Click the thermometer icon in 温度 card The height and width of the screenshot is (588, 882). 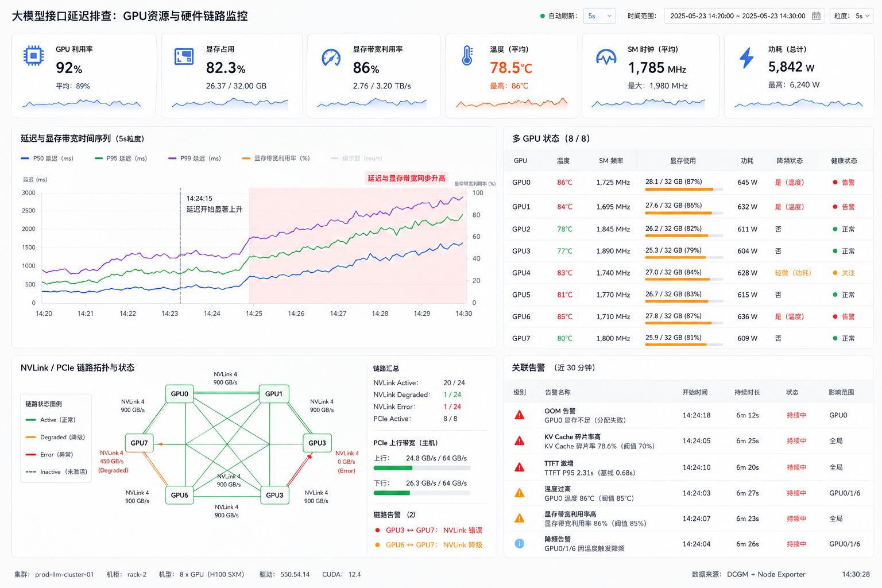[x=467, y=55]
